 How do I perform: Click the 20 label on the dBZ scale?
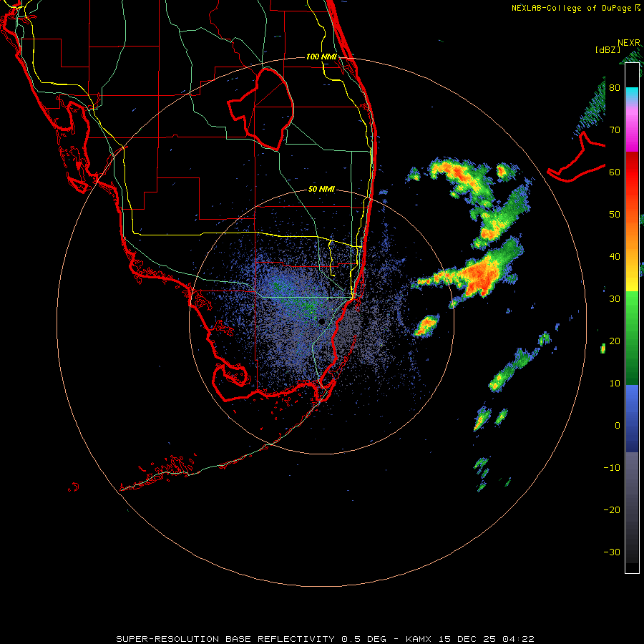(x=615, y=341)
